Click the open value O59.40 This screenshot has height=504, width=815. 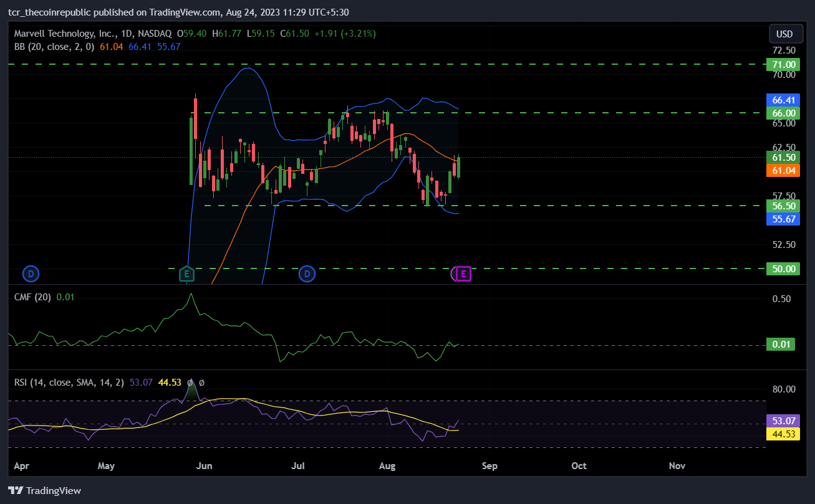[193, 34]
